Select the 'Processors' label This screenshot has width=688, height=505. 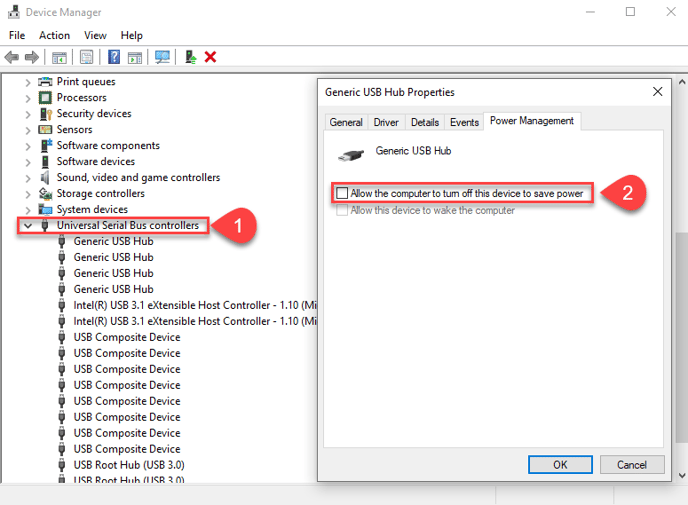click(82, 97)
